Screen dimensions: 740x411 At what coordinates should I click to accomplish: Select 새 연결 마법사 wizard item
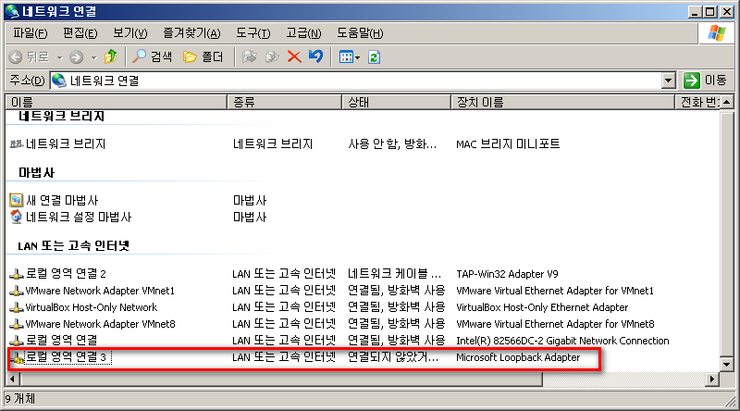(x=62, y=201)
